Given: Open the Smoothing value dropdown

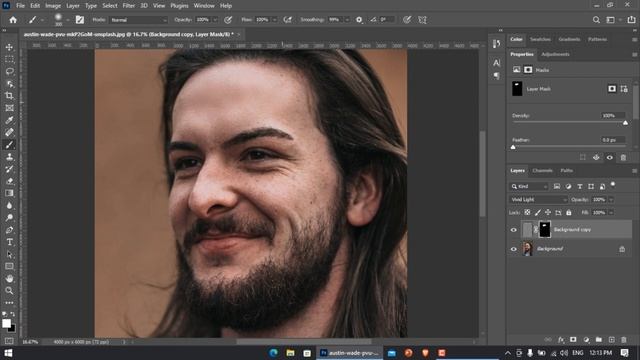Looking at the screenshot, I should pos(347,20).
